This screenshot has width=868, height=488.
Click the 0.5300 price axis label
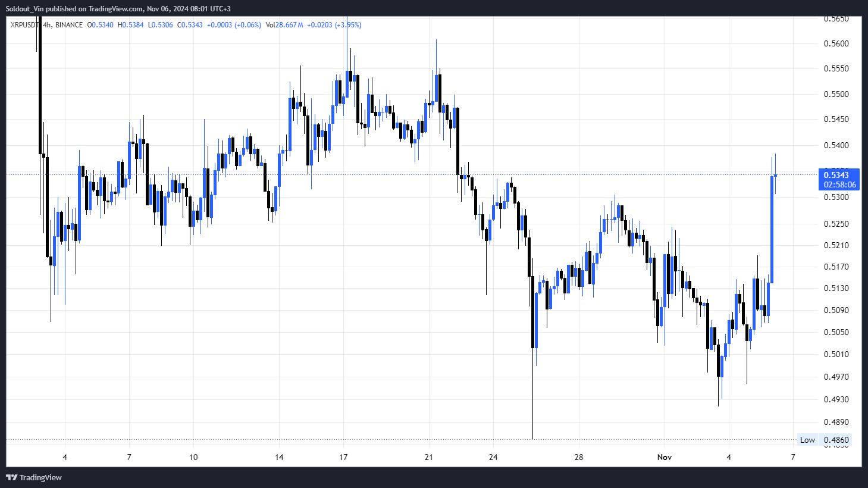(x=836, y=197)
